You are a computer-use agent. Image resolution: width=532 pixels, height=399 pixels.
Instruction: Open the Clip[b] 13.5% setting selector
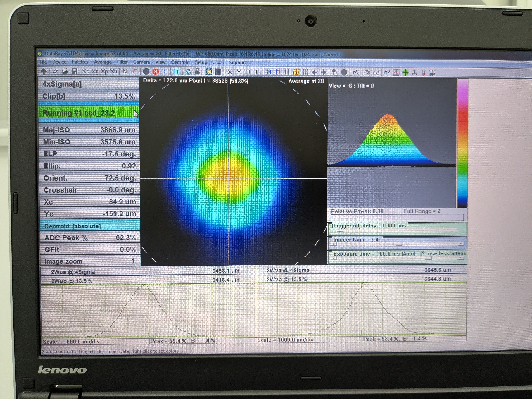click(x=89, y=96)
